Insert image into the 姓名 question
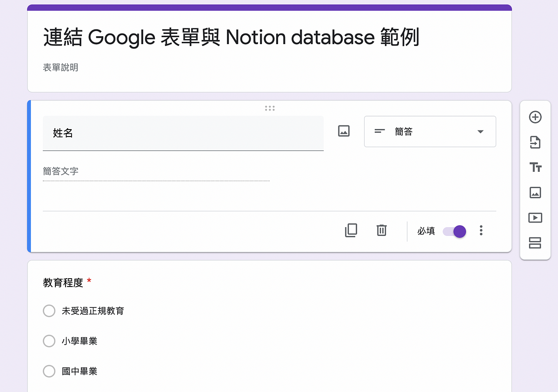Viewport: 558px width, 392px height. click(x=344, y=131)
